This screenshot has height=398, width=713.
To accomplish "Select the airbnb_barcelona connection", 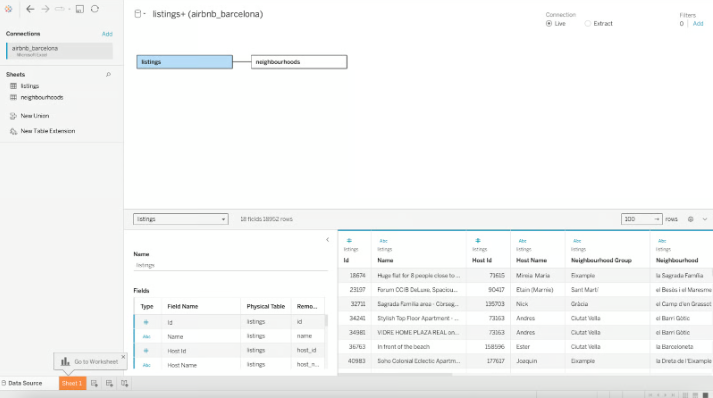I will tap(60, 51).
